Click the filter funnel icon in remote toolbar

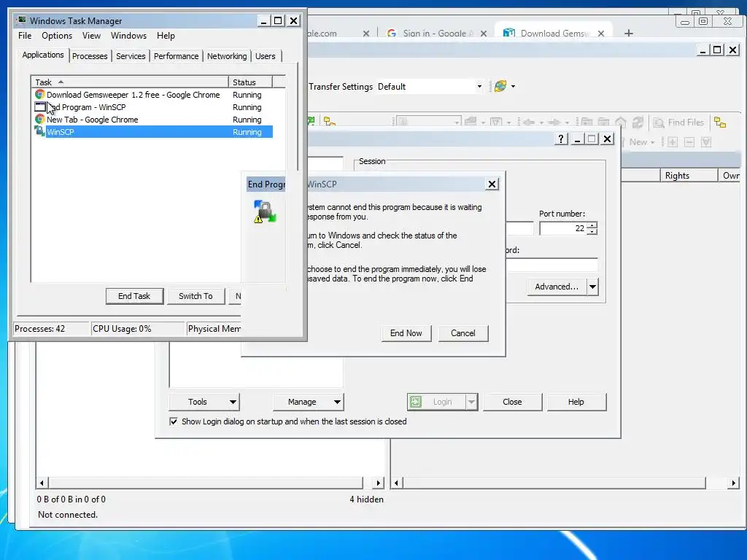coord(496,122)
